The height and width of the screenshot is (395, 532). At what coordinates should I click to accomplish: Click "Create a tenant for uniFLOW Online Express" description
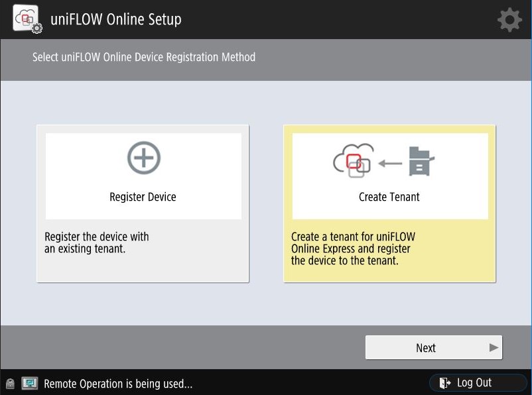[x=353, y=249]
